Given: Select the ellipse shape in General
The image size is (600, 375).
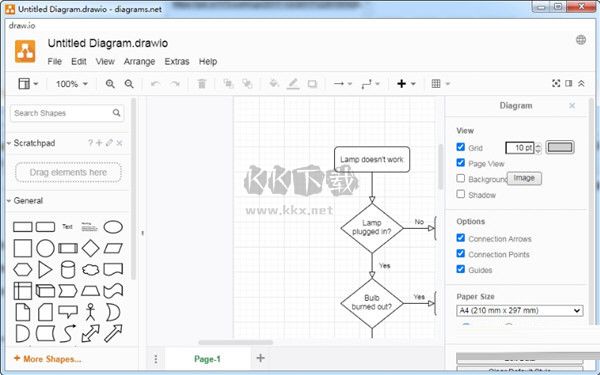Looking at the screenshot, I should [x=113, y=227].
